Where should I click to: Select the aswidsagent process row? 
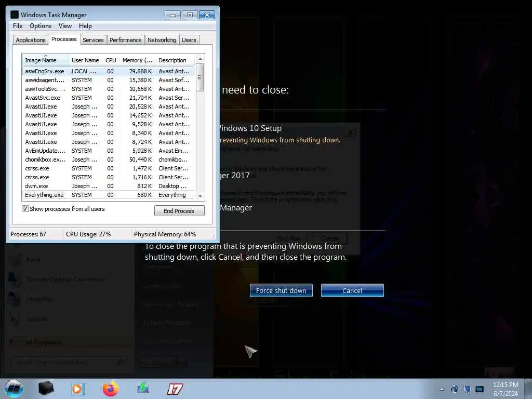(x=108, y=80)
